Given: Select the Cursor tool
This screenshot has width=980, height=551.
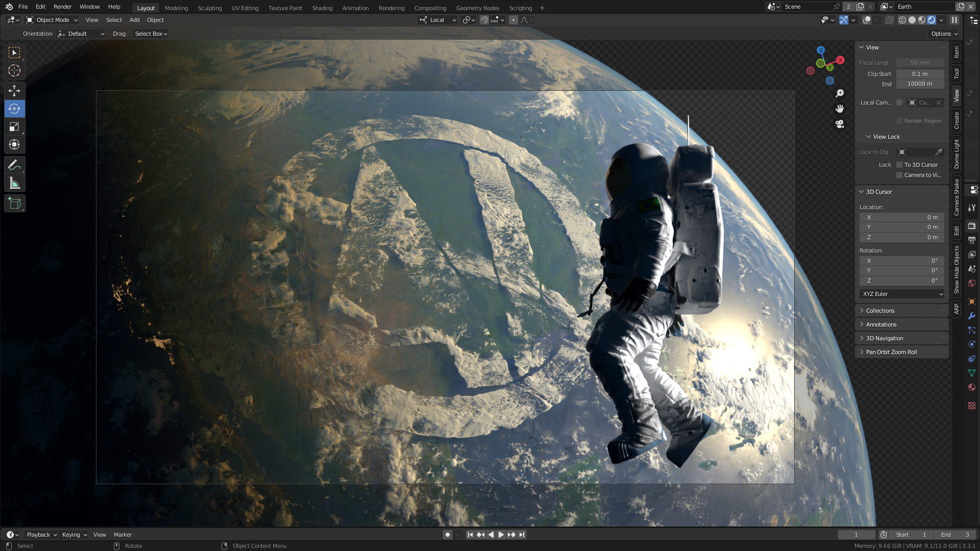Looking at the screenshot, I should click(x=14, y=70).
